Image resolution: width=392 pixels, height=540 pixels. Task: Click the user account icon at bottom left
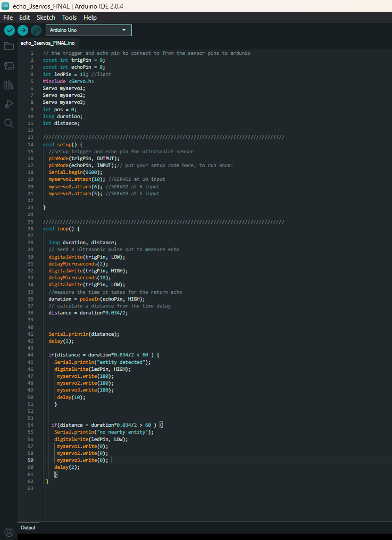tap(9, 532)
